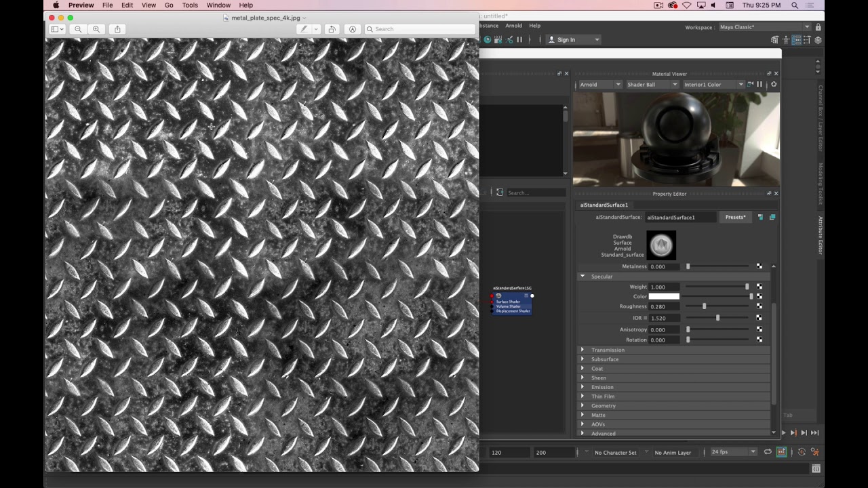
Task: Click shader ball render preview
Action: [676, 139]
